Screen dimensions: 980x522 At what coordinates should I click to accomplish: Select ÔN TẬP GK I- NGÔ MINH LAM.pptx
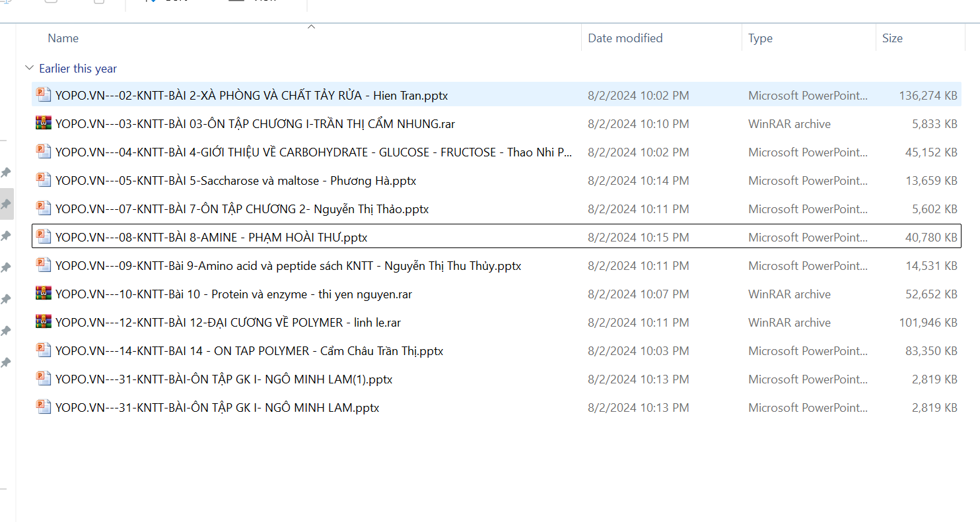click(x=217, y=408)
